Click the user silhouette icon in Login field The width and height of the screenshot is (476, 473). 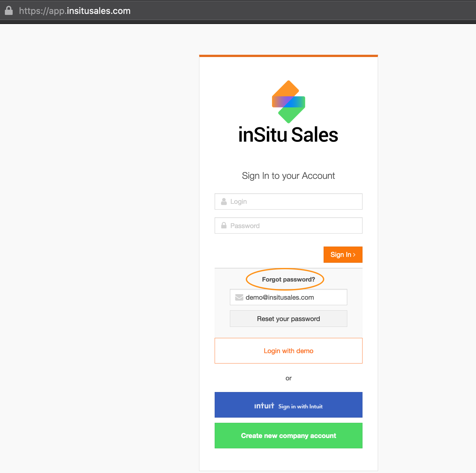click(x=224, y=202)
